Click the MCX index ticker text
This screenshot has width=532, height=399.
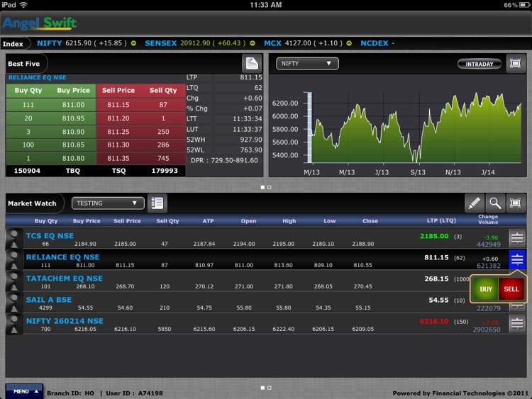303,43
